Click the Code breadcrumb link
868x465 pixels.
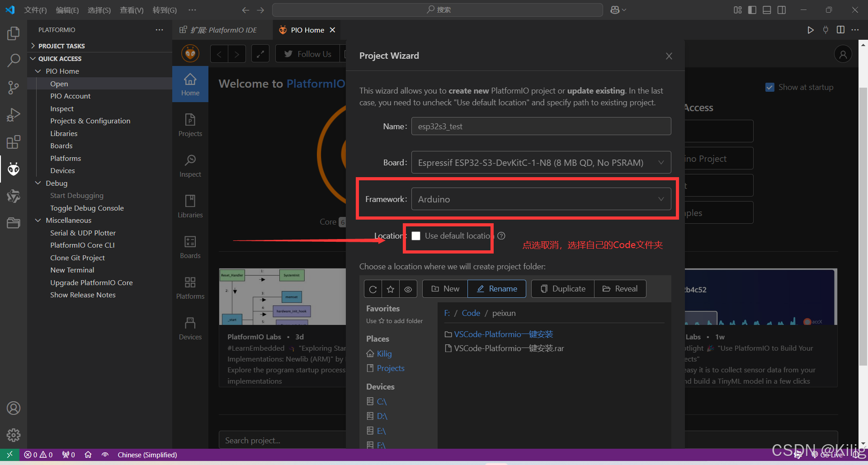[471, 313]
